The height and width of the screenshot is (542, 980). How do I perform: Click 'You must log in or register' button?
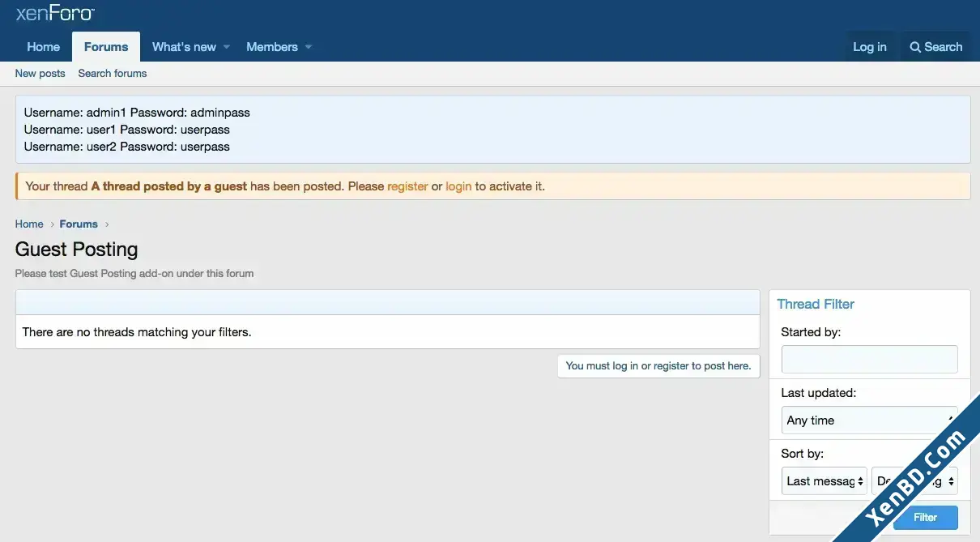(x=658, y=366)
